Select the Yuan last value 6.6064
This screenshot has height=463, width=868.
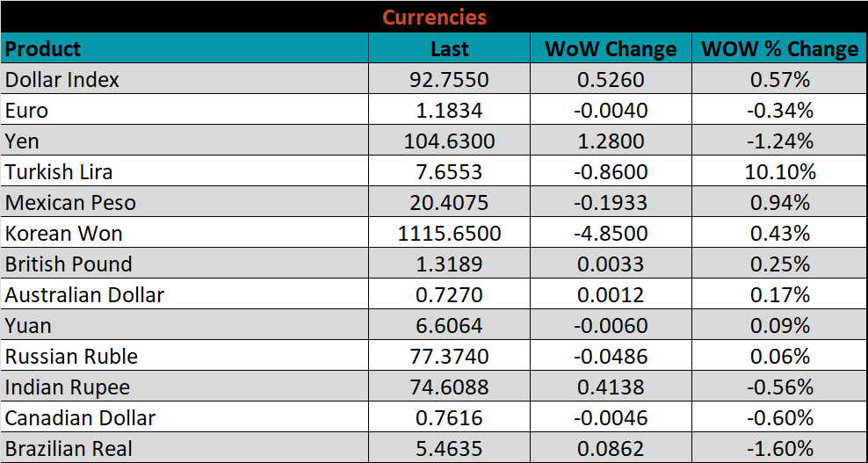point(450,326)
